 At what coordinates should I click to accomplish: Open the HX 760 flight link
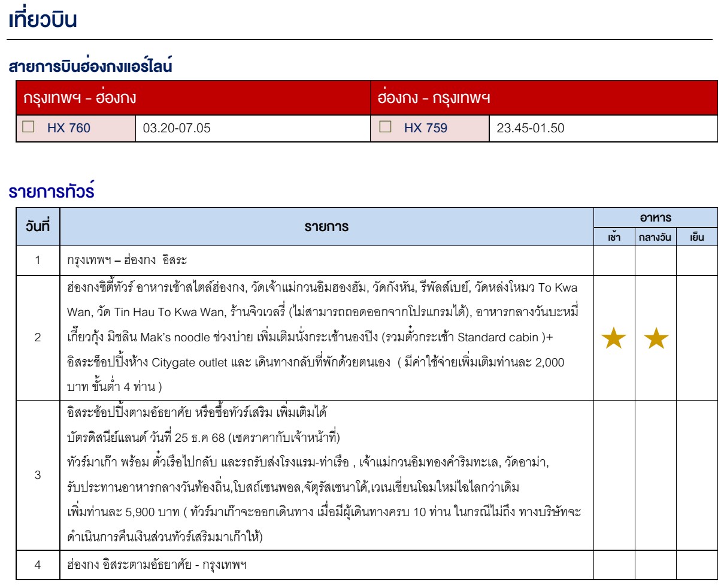[x=69, y=128]
